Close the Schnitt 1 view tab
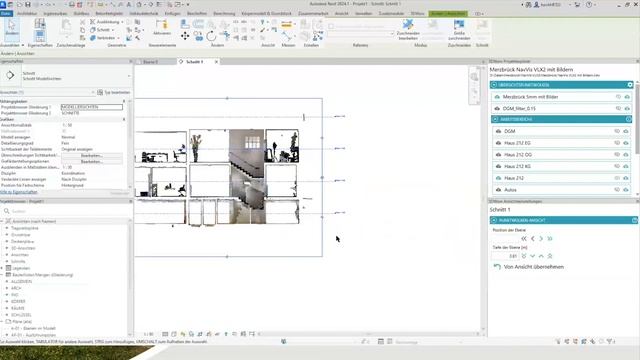The width and height of the screenshot is (640, 360). point(216,62)
